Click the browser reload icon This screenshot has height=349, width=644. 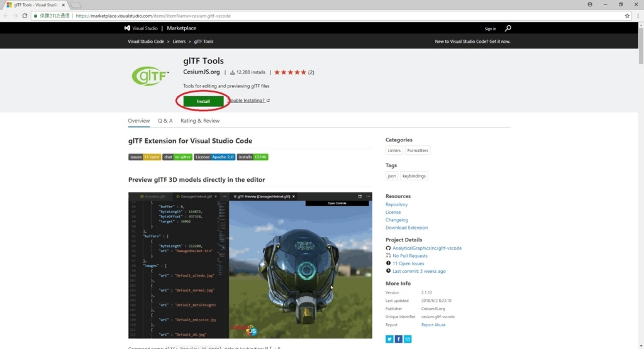(25, 16)
